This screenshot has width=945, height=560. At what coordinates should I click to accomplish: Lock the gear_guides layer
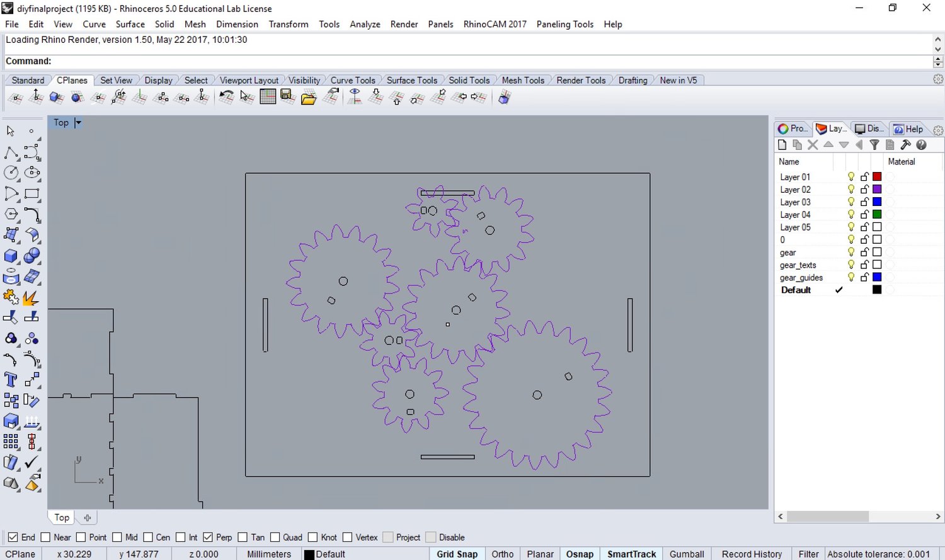coord(864,277)
